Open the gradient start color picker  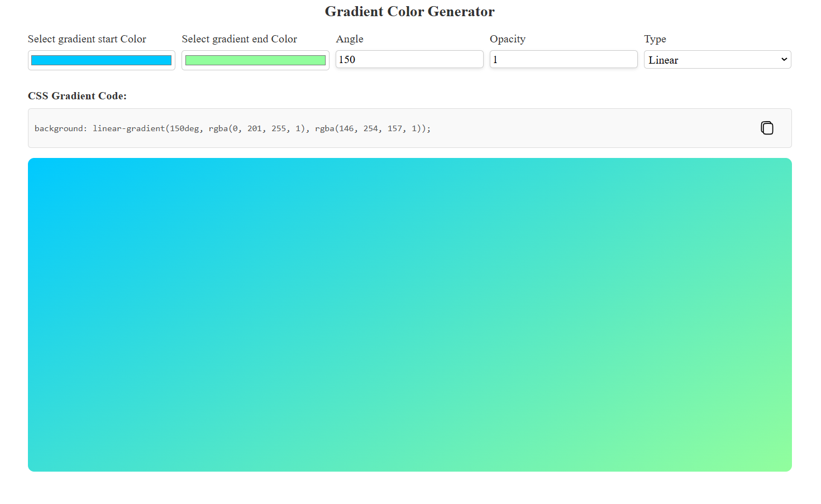point(102,60)
